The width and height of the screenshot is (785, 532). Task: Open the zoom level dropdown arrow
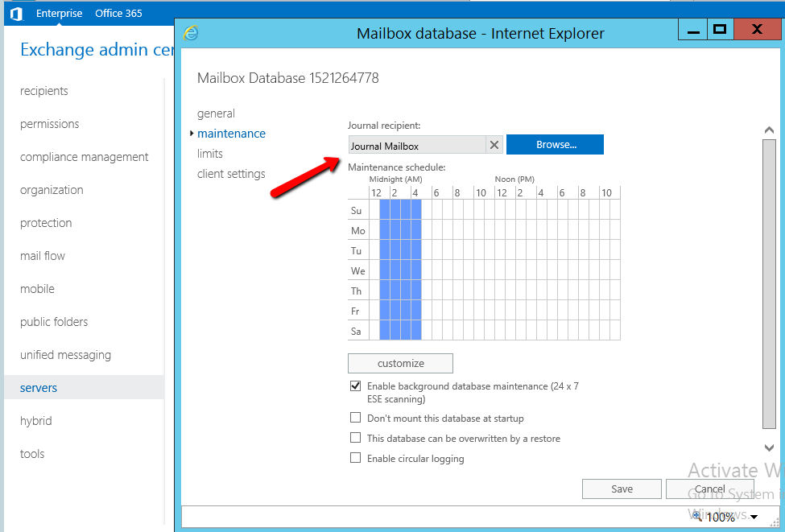[753, 517]
